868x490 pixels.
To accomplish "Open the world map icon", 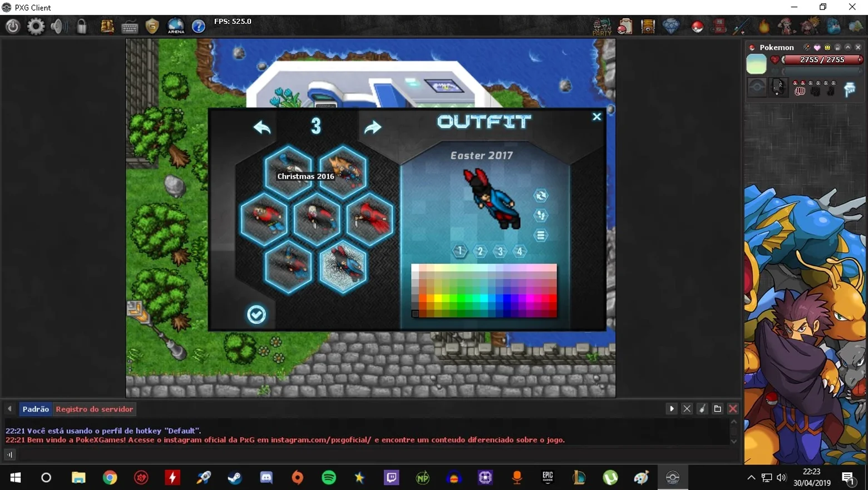I will [x=856, y=26].
